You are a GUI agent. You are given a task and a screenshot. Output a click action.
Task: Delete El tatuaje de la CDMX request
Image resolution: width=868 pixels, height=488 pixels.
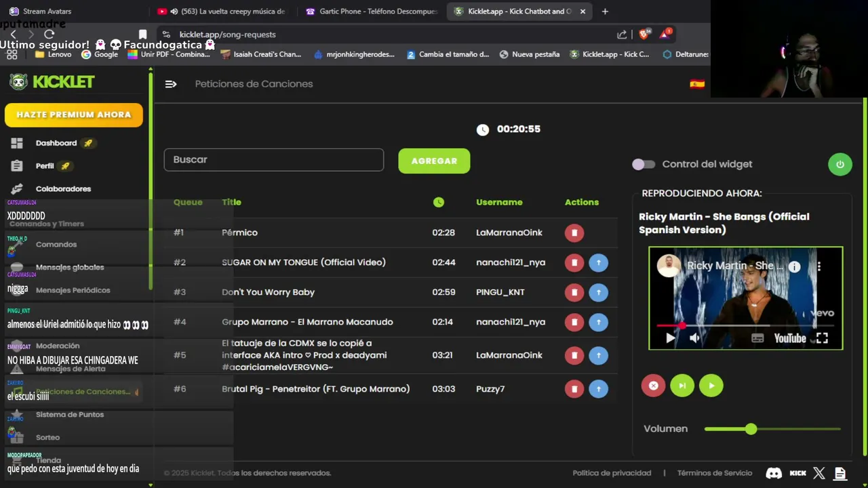pyautogui.click(x=574, y=355)
